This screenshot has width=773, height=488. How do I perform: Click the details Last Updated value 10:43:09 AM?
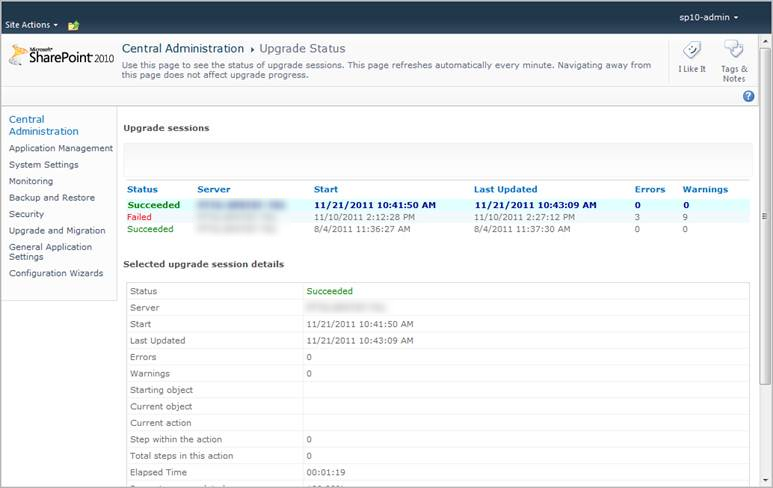coord(360,341)
